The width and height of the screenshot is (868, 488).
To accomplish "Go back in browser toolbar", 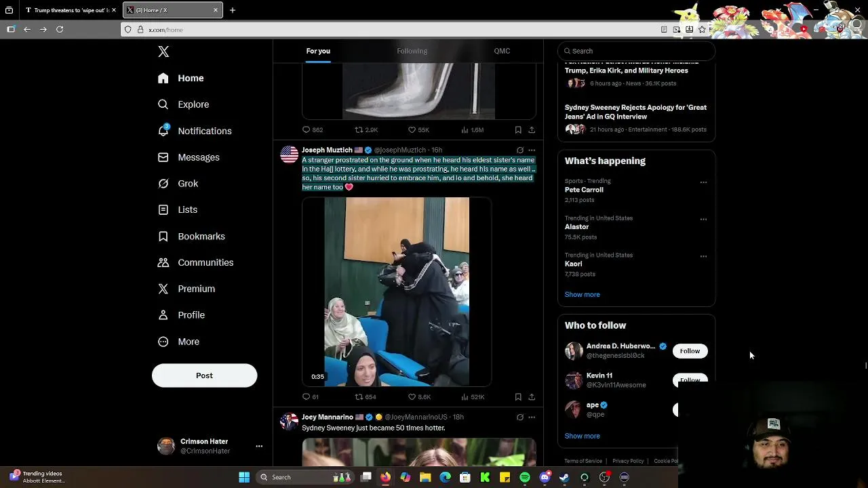I will [x=27, y=29].
